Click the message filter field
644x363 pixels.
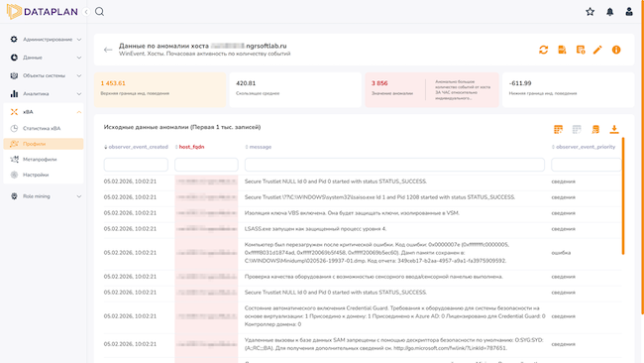(394, 165)
